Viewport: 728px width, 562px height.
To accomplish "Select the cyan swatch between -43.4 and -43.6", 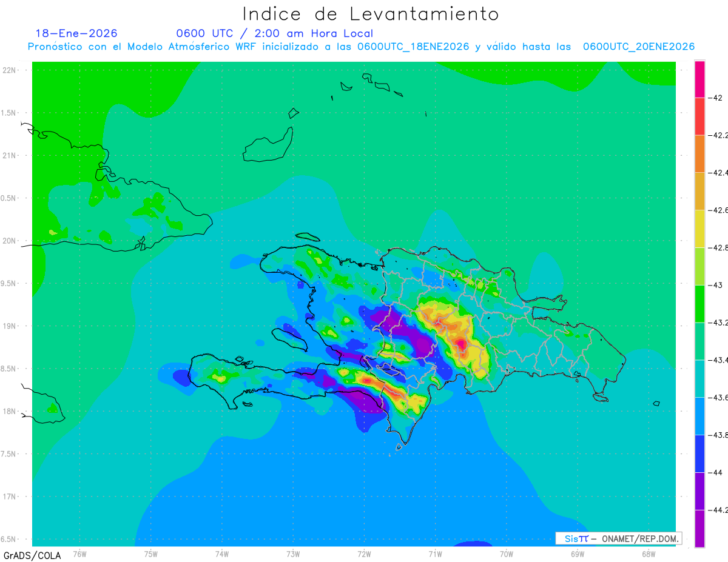I will pyautogui.click(x=699, y=379).
